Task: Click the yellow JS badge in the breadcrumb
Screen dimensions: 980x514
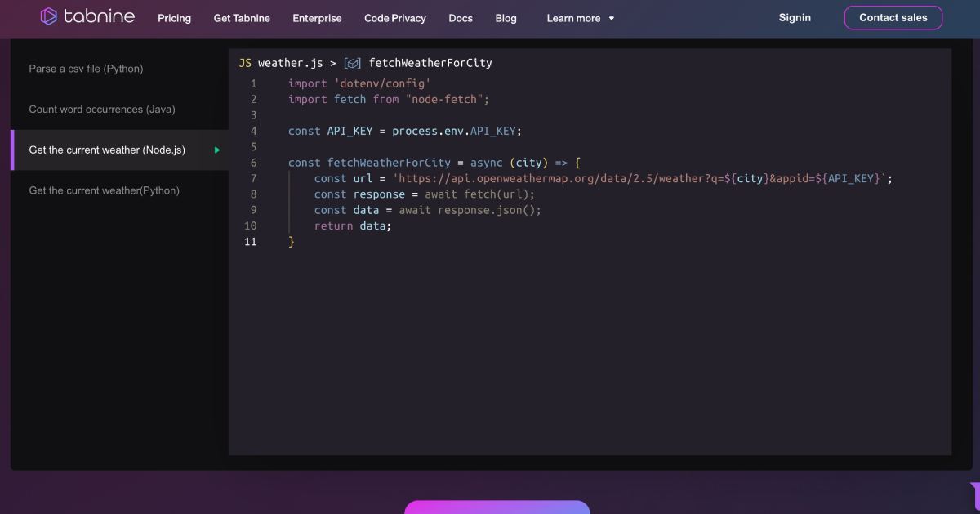Action: click(243, 62)
